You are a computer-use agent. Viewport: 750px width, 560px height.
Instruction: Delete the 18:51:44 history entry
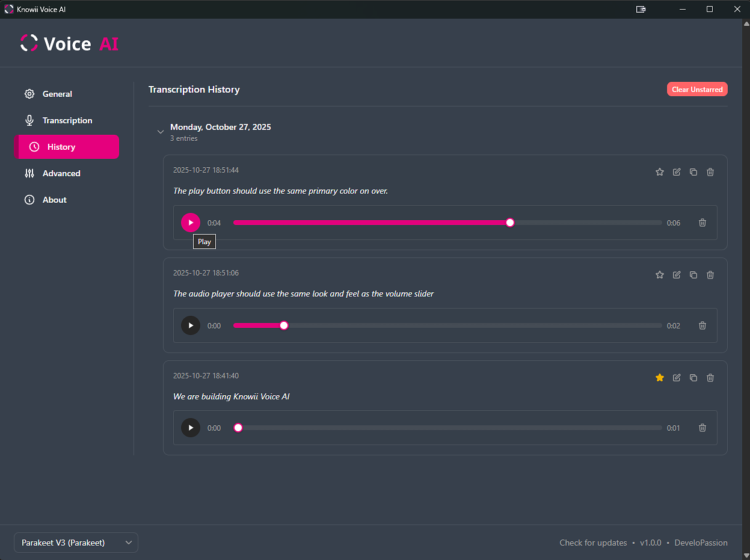tap(710, 172)
